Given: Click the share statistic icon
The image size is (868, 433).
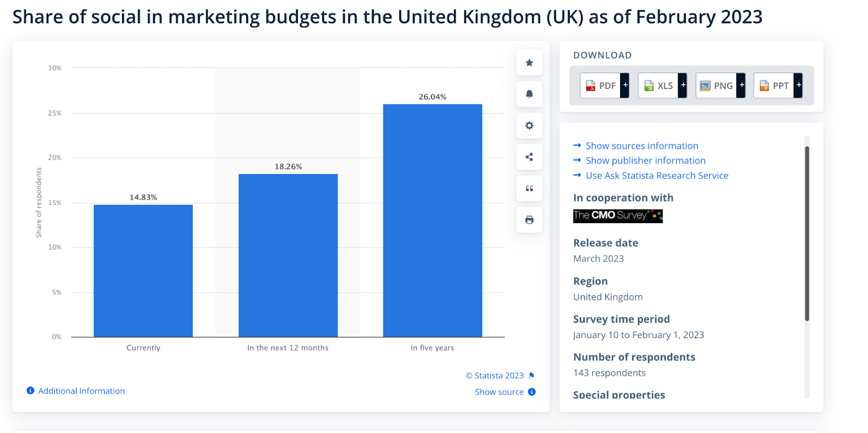Looking at the screenshot, I should click(x=529, y=157).
